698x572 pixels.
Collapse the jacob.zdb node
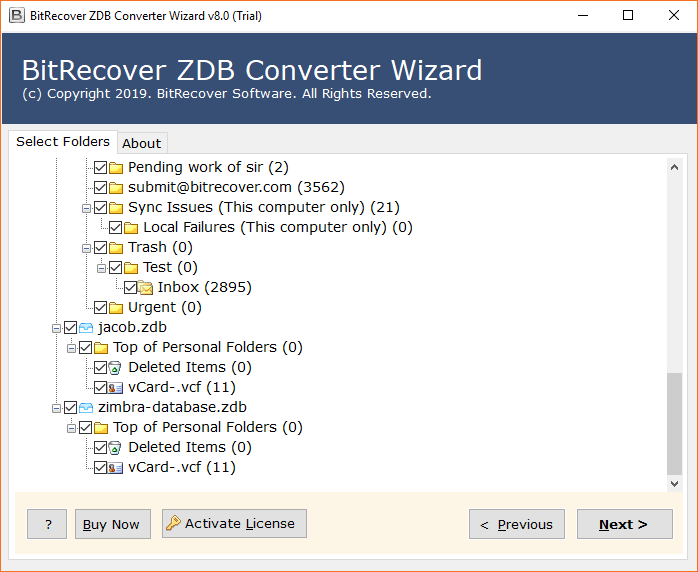pyautogui.click(x=57, y=329)
